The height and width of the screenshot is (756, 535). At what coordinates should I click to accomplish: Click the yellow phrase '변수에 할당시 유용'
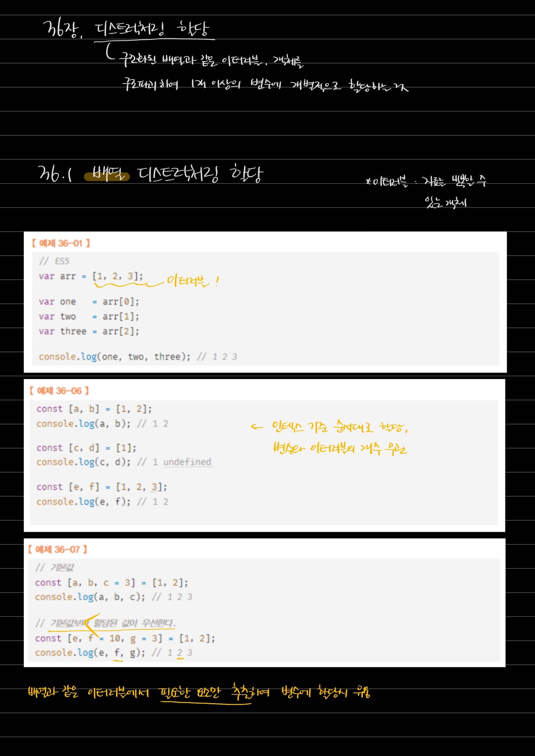click(326, 692)
